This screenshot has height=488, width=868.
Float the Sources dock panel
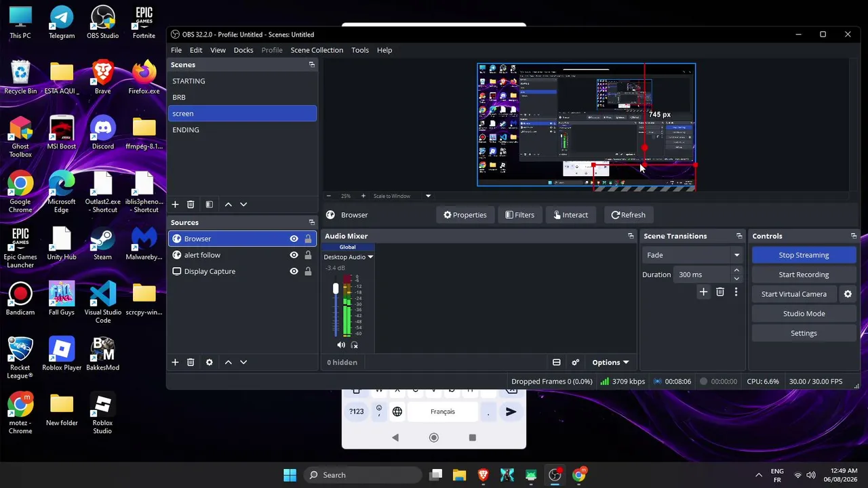click(312, 222)
